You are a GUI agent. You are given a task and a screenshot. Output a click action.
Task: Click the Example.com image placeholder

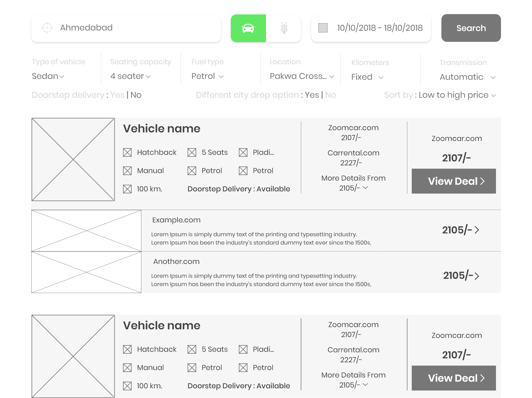click(x=86, y=231)
